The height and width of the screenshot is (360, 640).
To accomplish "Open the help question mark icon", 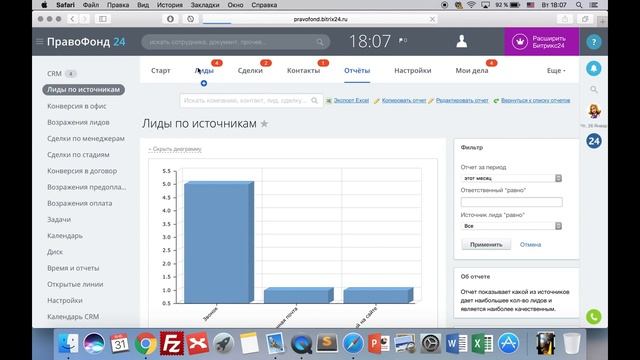I will (x=594, y=42).
